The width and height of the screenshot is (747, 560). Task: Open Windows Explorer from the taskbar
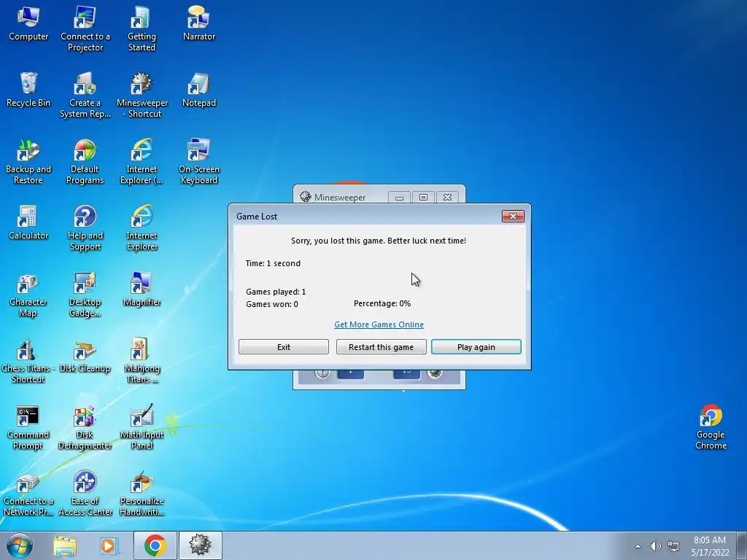point(65,545)
